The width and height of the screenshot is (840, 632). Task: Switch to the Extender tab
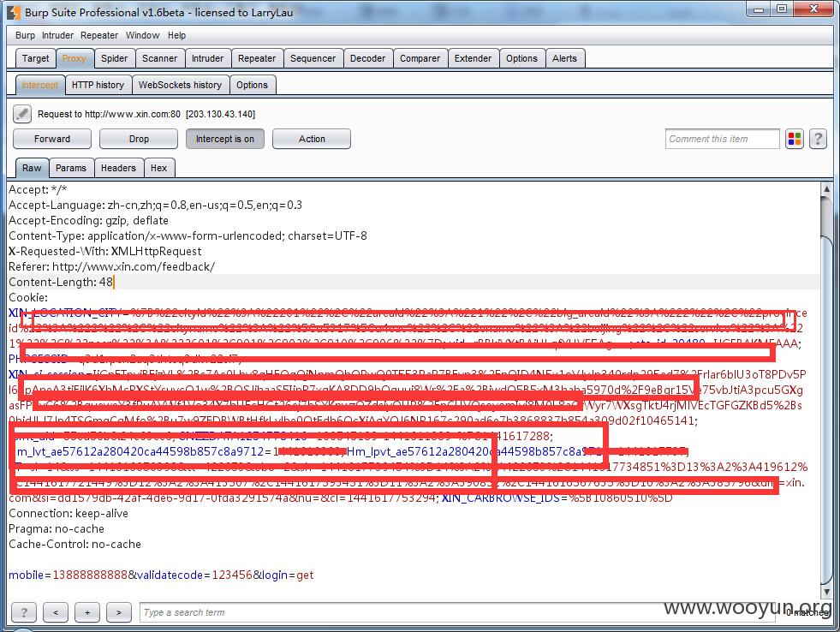coord(473,58)
